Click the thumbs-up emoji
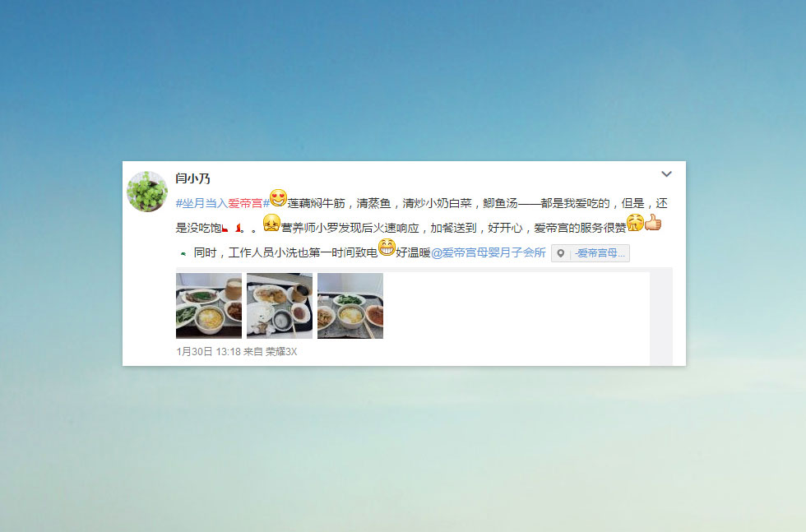Screen dimensions: 806x532 click(653, 223)
